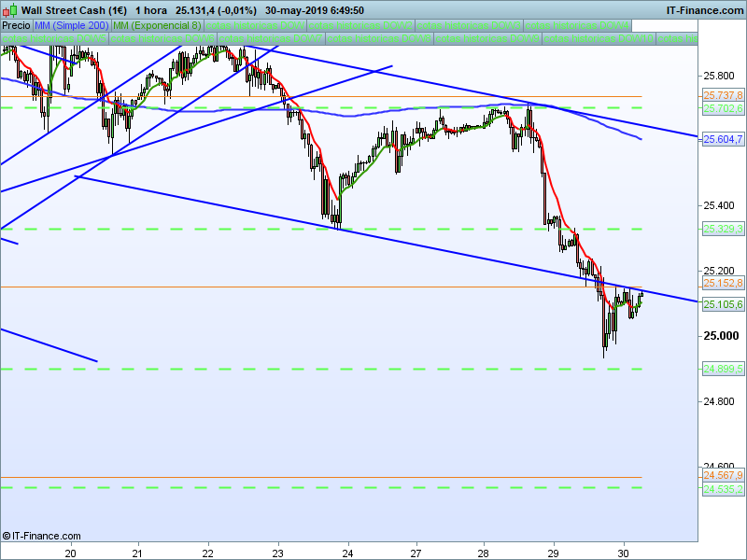Select cotas historicas DOW10 indicator label
Viewport: 747px width, 560px height.
click(599, 38)
